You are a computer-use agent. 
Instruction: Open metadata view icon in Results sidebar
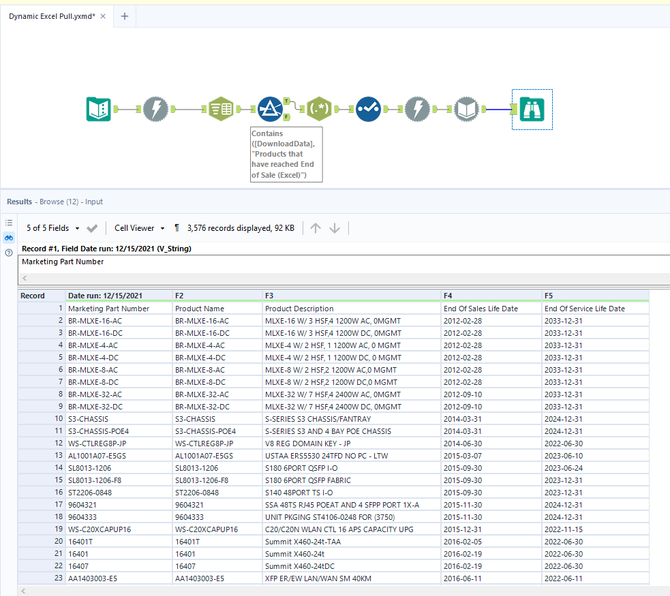tap(9, 223)
